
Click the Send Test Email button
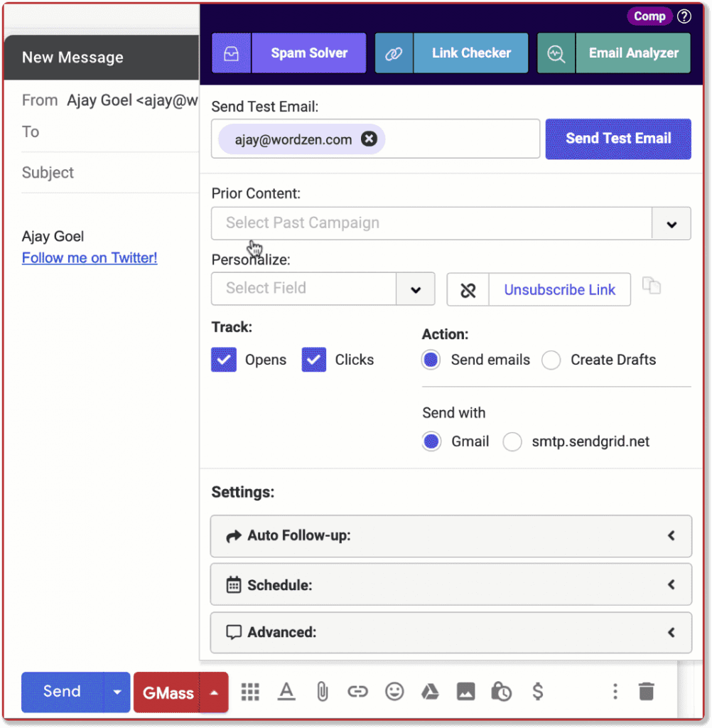(618, 139)
